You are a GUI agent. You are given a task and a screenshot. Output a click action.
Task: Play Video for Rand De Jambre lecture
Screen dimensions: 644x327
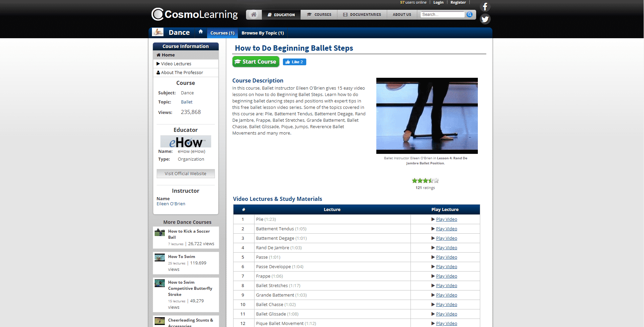tap(446, 248)
